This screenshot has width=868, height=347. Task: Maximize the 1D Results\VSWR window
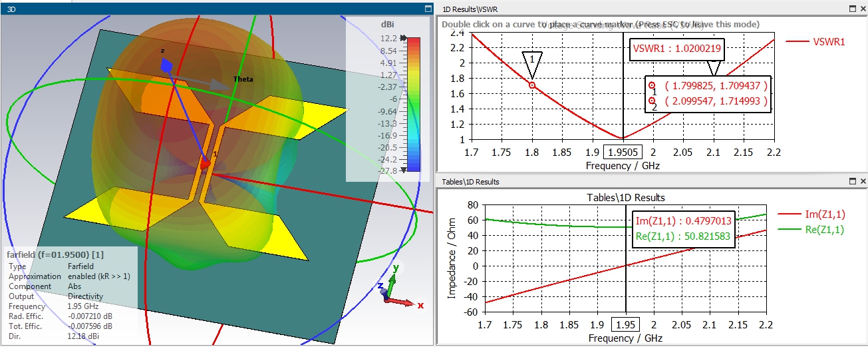tap(853, 9)
